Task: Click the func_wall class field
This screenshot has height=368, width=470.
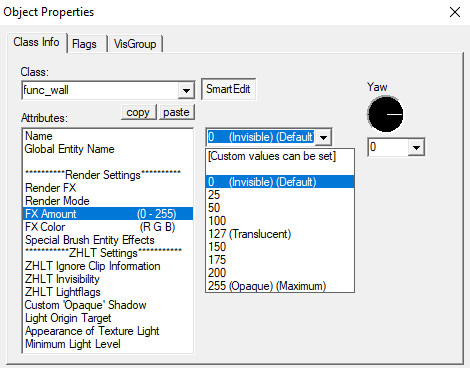Action: tap(100, 90)
